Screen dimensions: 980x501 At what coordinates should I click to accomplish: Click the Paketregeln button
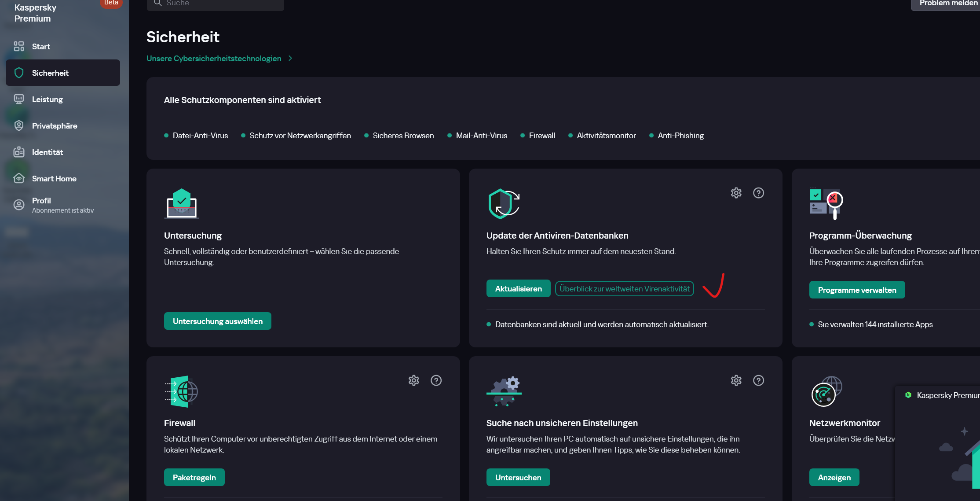tap(194, 477)
